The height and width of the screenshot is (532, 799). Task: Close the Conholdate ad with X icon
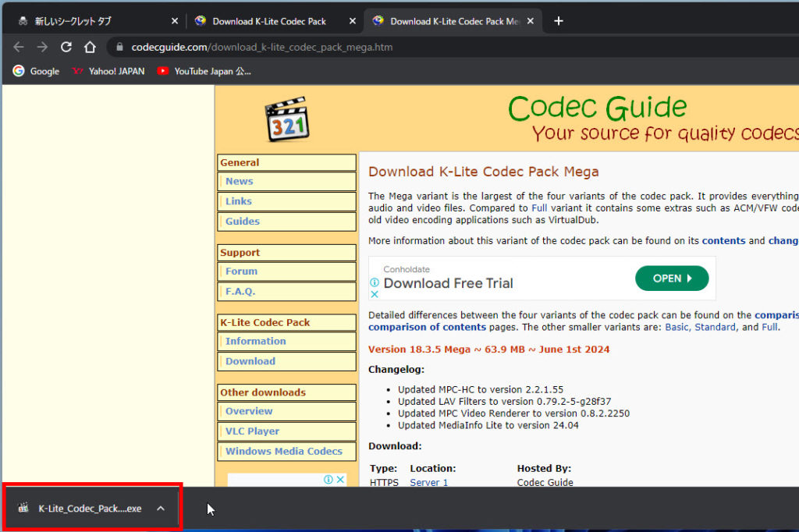point(375,294)
